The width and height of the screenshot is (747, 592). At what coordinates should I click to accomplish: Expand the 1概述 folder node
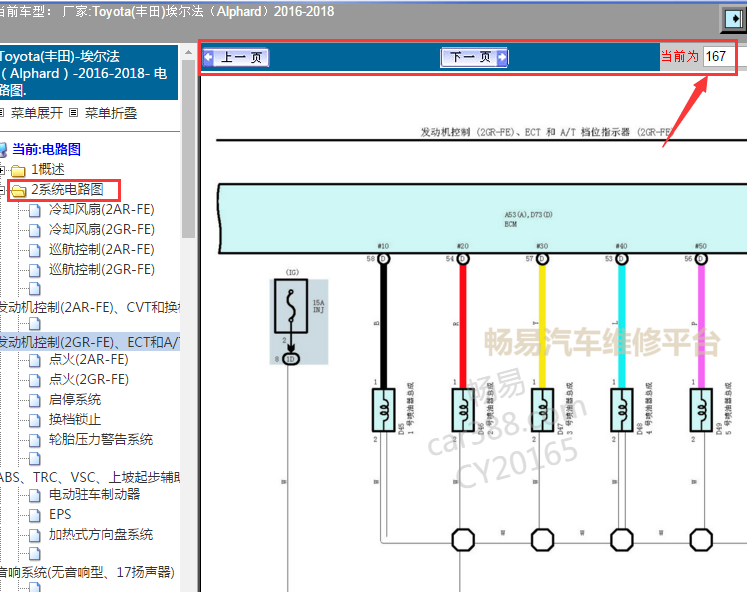(x=2, y=170)
